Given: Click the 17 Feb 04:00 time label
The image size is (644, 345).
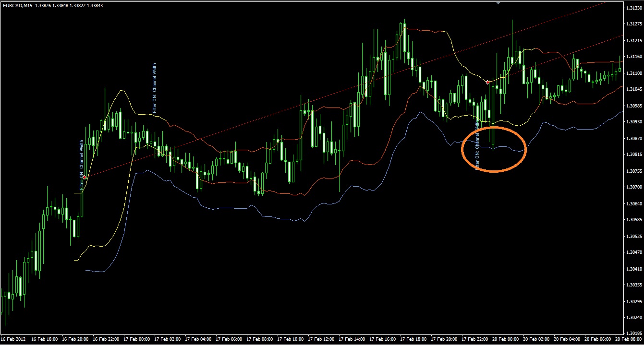Looking at the screenshot, I should [198, 339].
